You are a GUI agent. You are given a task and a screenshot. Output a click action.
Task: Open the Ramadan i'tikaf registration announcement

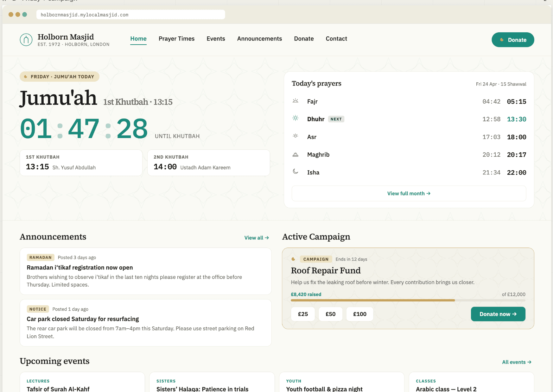tap(146, 271)
